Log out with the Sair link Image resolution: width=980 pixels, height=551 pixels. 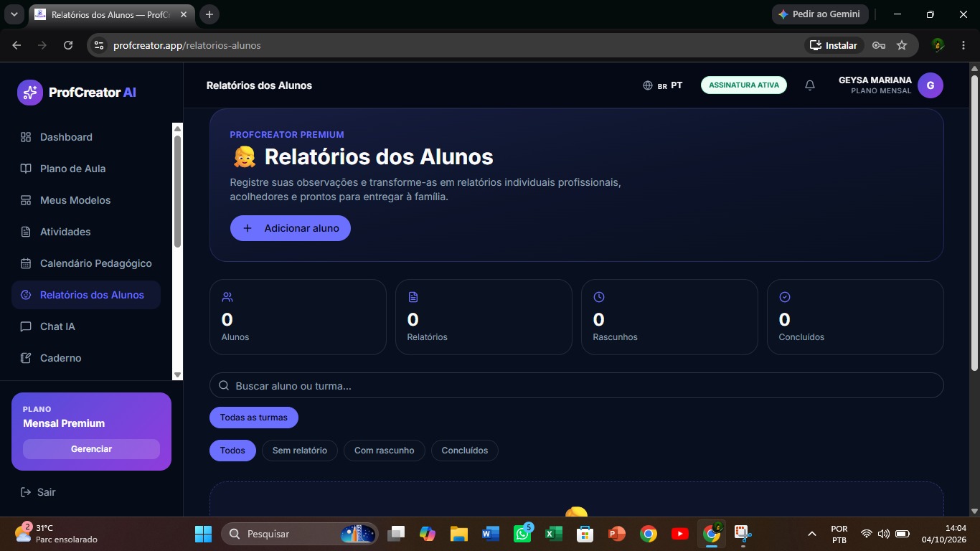pyautogui.click(x=38, y=492)
